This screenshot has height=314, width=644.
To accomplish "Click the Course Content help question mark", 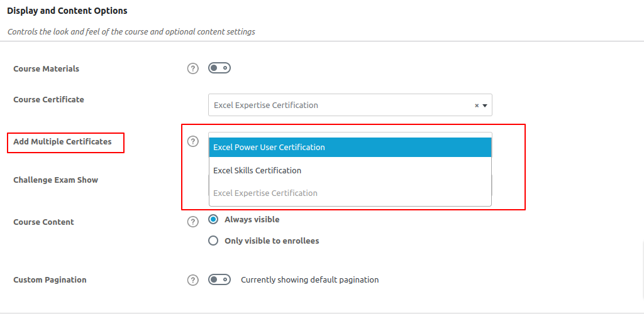I will point(193,222).
